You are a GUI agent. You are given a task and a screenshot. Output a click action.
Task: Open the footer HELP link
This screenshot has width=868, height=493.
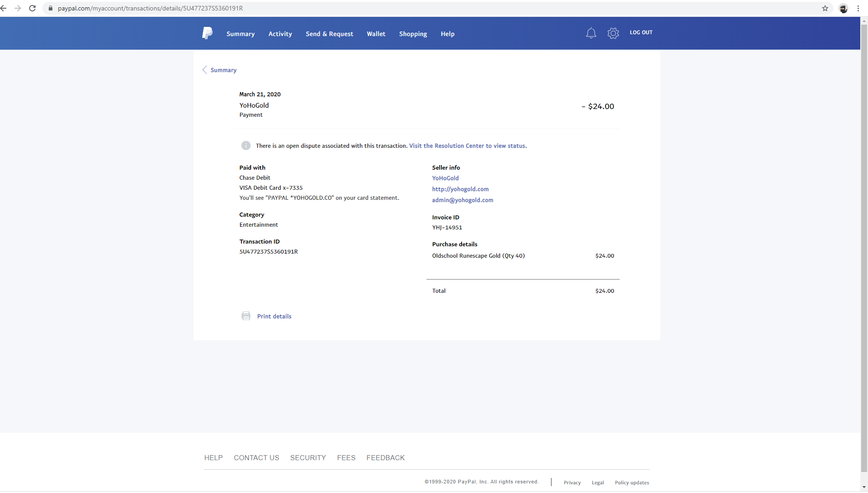tap(213, 457)
